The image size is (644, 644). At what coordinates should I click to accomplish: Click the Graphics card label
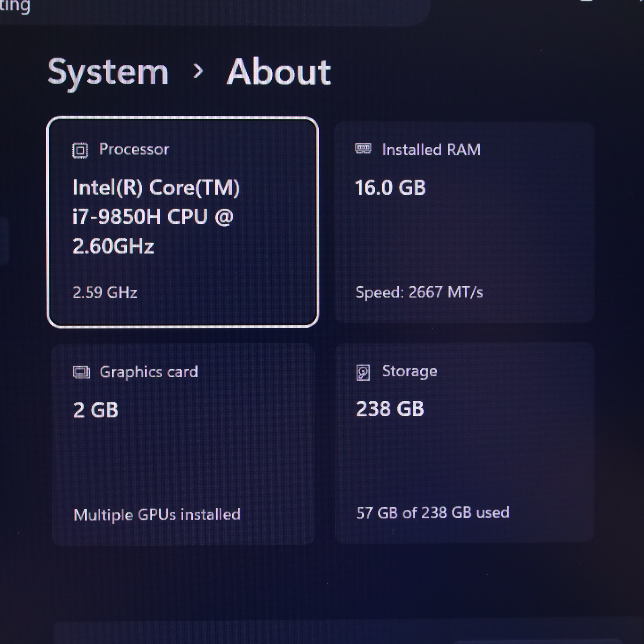149,372
